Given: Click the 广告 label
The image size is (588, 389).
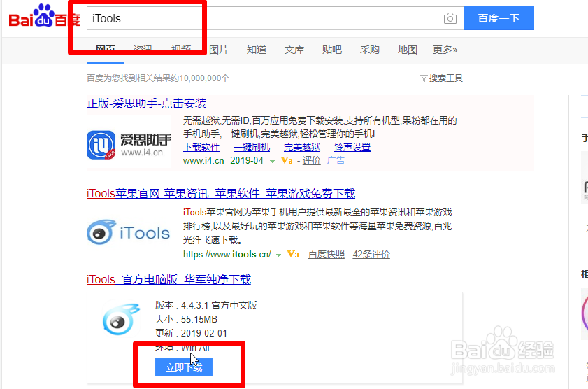Looking at the screenshot, I should point(336,160).
